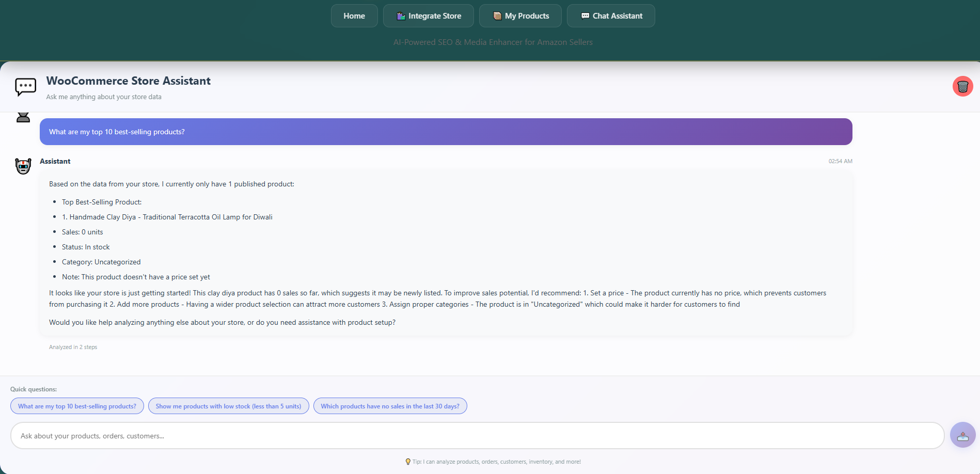Click the store assistant chat bubble logo
The width and height of the screenshot is (980, 474).
tap(25, 87)
